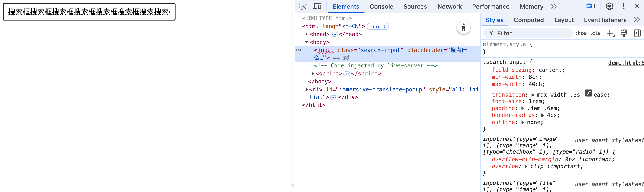Image resolution: width=644 pixels, height=192 pixels.
Task: Open the Sources tab
Action: (x=415, y=7)
